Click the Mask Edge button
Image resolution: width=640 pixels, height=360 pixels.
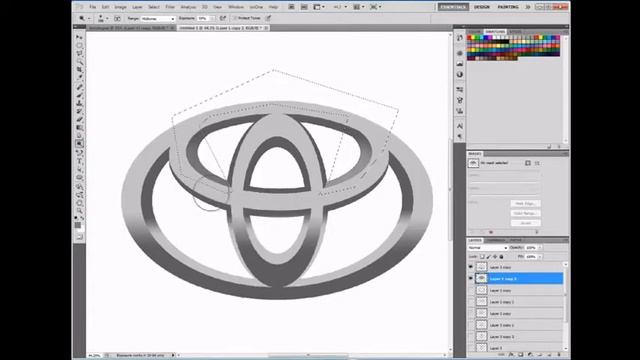tap(525, 203)
